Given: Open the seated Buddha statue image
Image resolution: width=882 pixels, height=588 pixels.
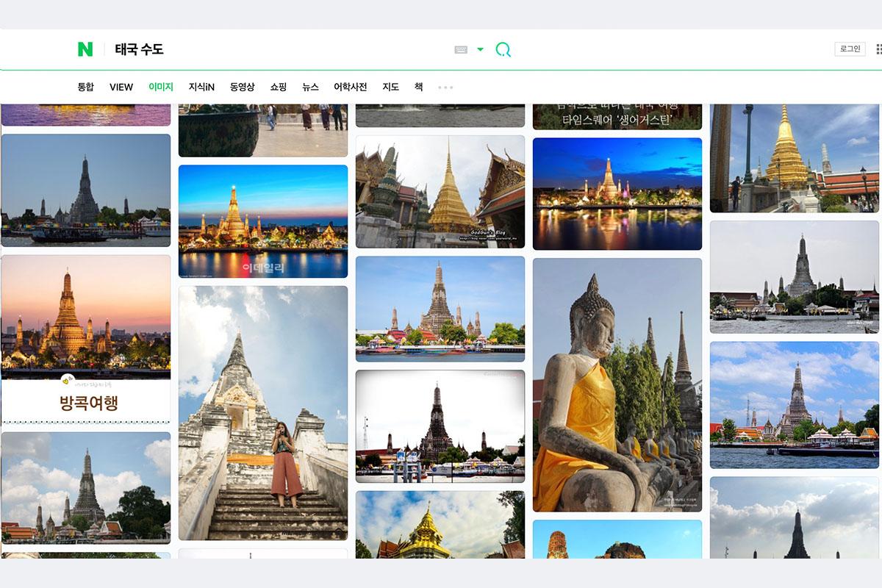Looking at the screenshot, I should pos(617,384).
